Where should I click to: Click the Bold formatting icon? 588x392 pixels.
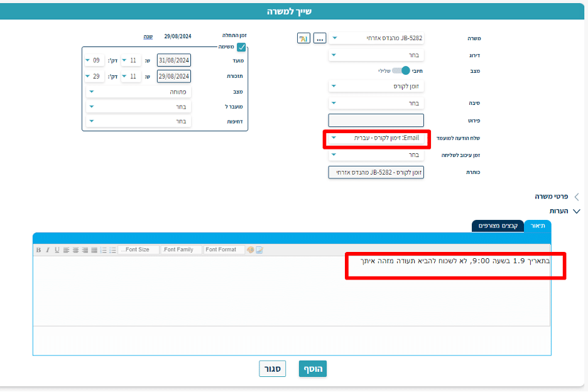pyautogui.click(x=38, y=250)
